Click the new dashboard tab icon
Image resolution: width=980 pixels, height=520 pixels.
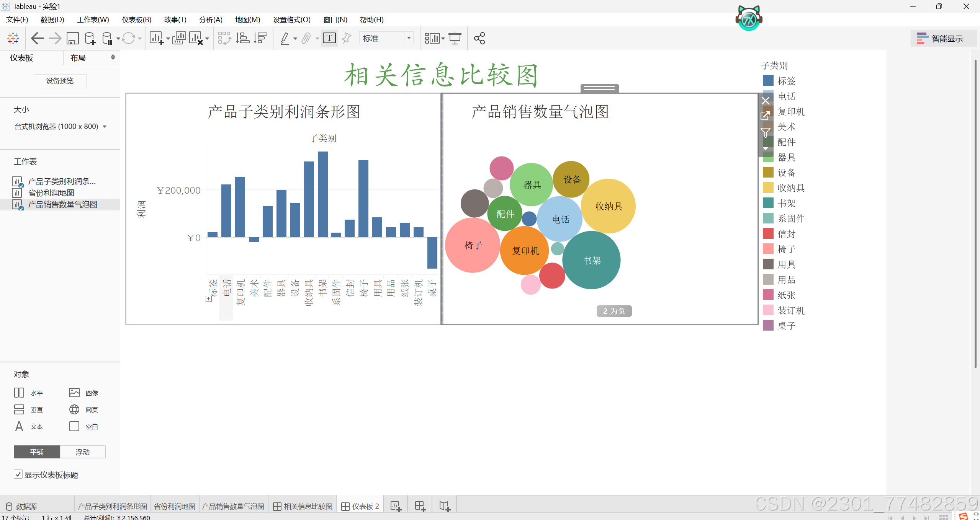420,506
